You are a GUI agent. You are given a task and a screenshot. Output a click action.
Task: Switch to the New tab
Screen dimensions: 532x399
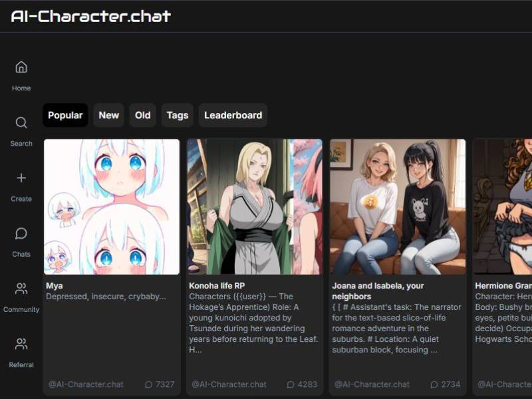[108, 115]
